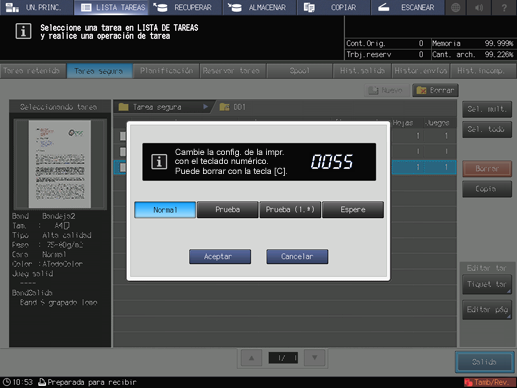Go to next page with the down arrow
517x388 pixels.
pyautogui.click(x=314, y=358)
